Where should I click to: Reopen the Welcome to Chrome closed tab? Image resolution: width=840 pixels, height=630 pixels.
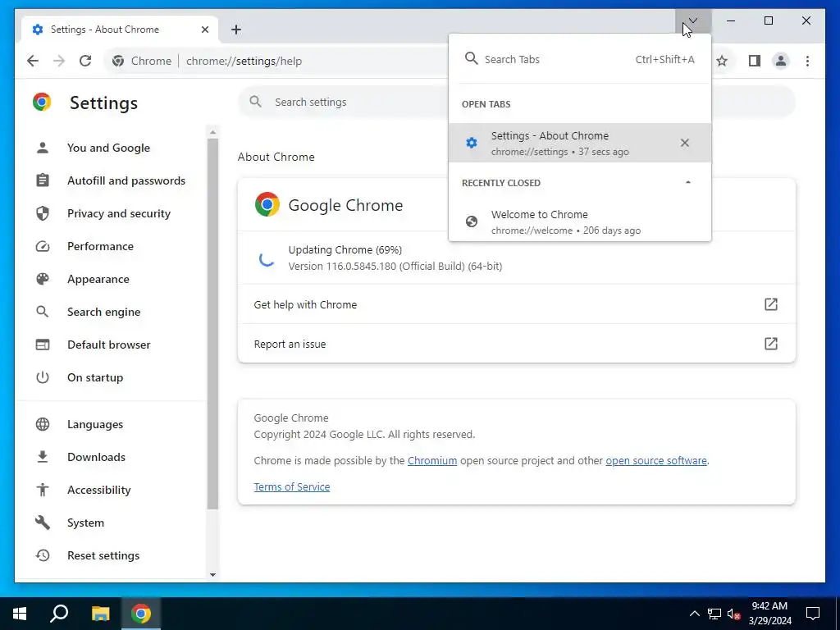click(x=580, y=221)
